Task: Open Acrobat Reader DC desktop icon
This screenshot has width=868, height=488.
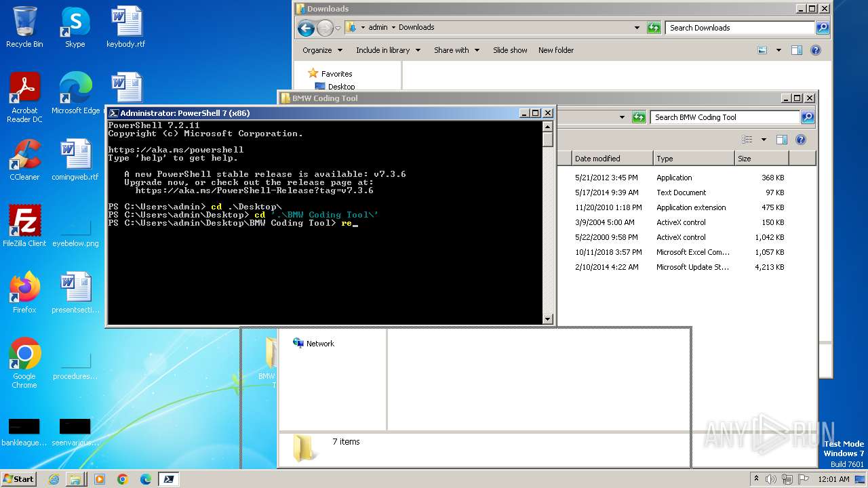Action: pyautogui.click(x=24, y=98)
